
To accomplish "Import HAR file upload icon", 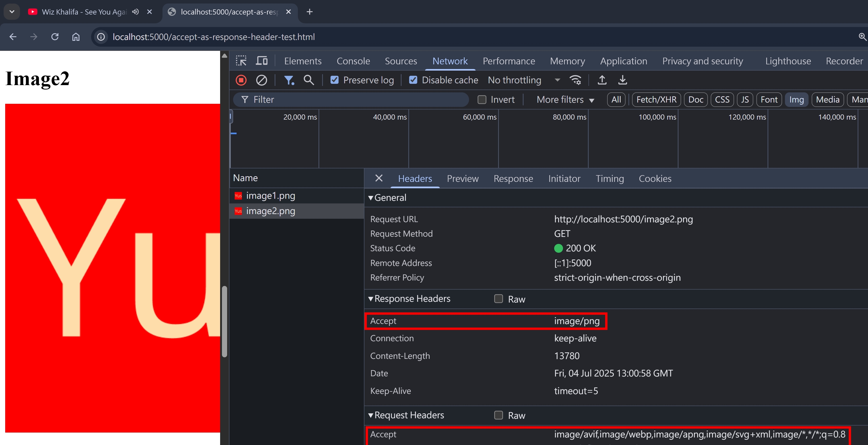I will [602, 80].
